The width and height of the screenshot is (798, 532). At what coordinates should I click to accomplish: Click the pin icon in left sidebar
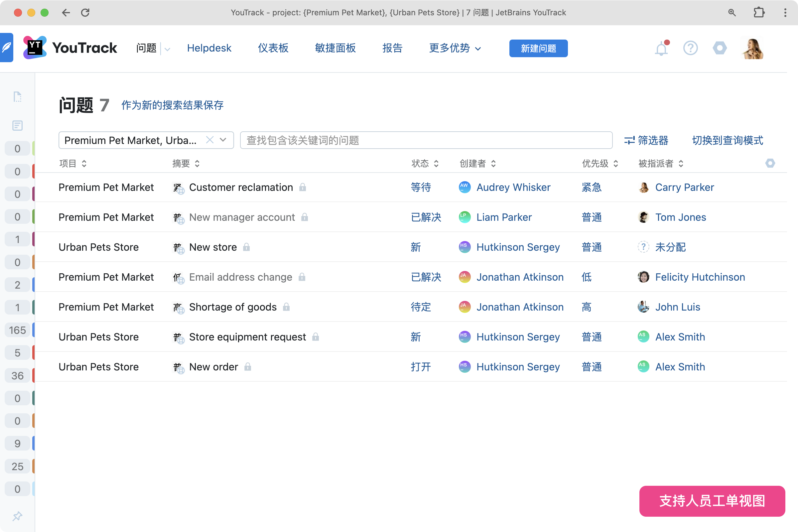[17, 516]
